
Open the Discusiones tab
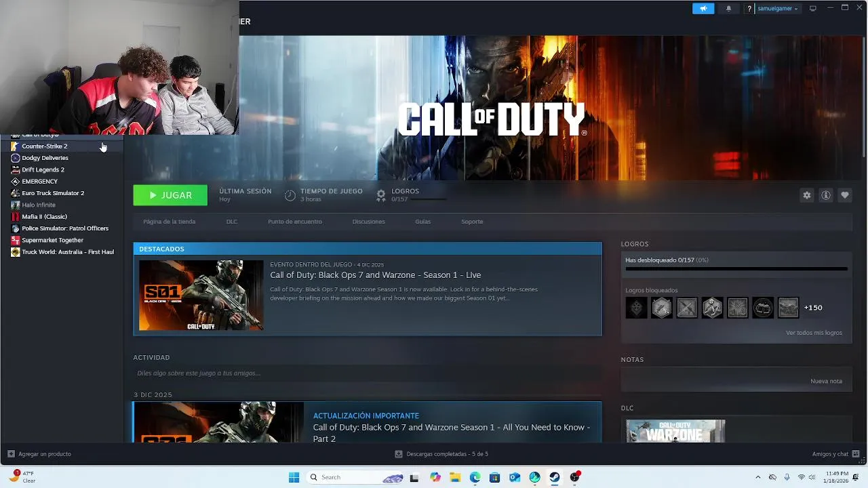coord(369,222)
